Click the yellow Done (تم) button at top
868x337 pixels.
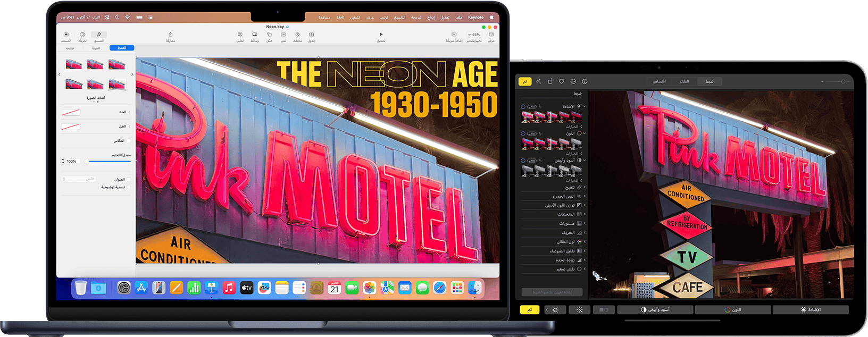tap(525, 81)
